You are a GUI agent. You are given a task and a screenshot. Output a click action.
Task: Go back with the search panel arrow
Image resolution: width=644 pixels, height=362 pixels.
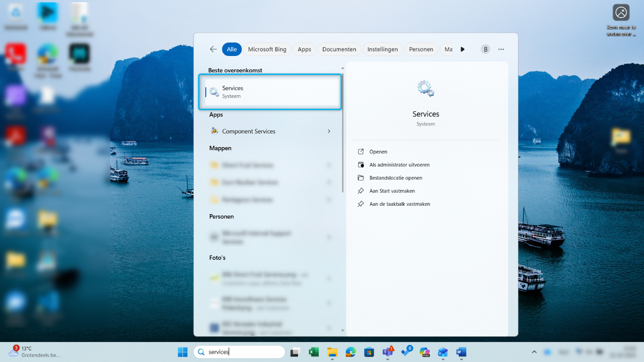[x=213, y=49]
